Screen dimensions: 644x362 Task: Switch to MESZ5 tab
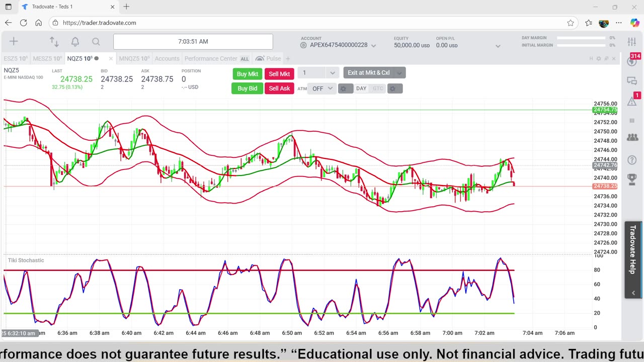[x=47, y=59]
